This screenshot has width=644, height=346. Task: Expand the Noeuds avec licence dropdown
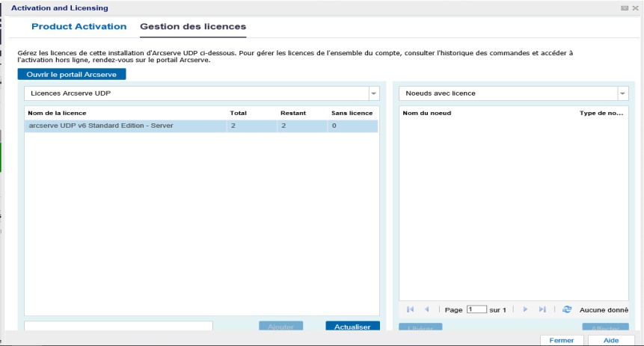pos(622,93)
